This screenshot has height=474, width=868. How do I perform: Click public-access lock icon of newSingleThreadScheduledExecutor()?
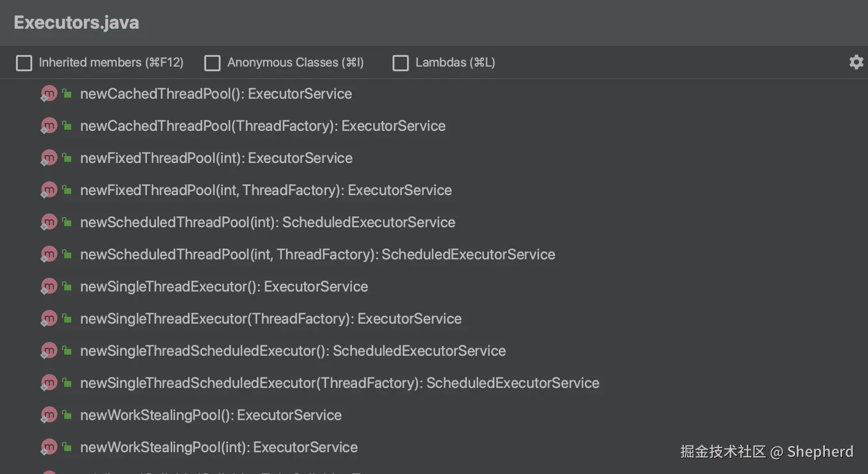click(x=67, y=350)
